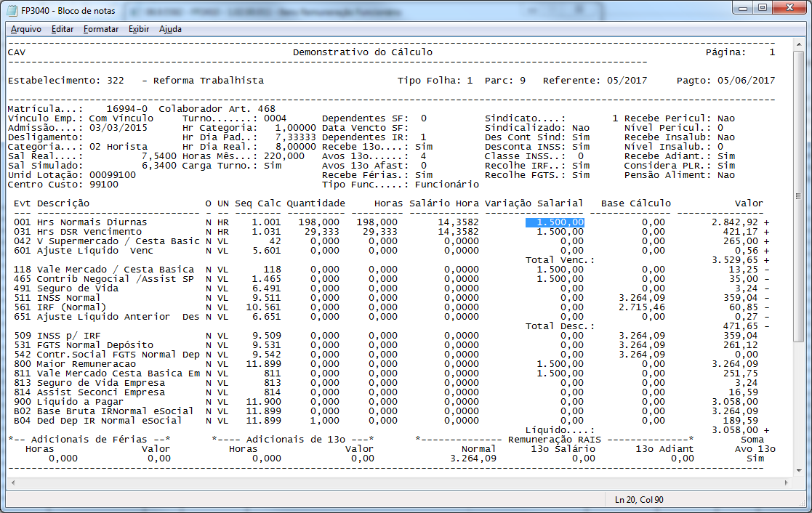The image size is (812, 513).
Task: Click total value 3.529,65
Action: click(734, 260)
